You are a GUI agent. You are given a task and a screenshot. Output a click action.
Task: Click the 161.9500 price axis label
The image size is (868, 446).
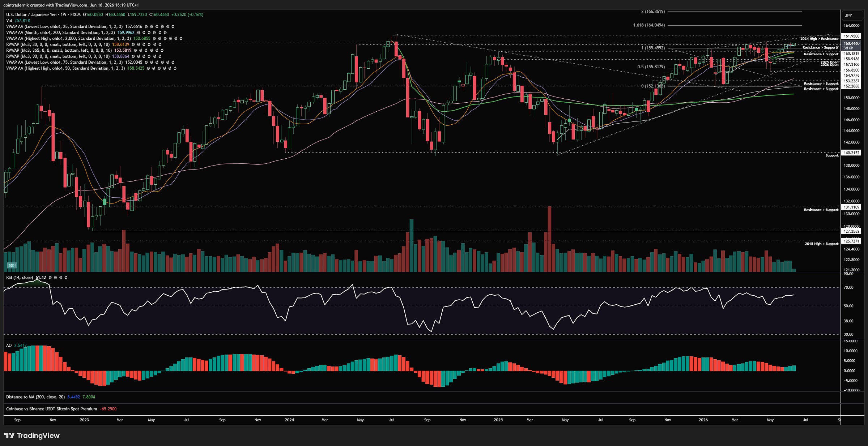click(x=851, y=36)
